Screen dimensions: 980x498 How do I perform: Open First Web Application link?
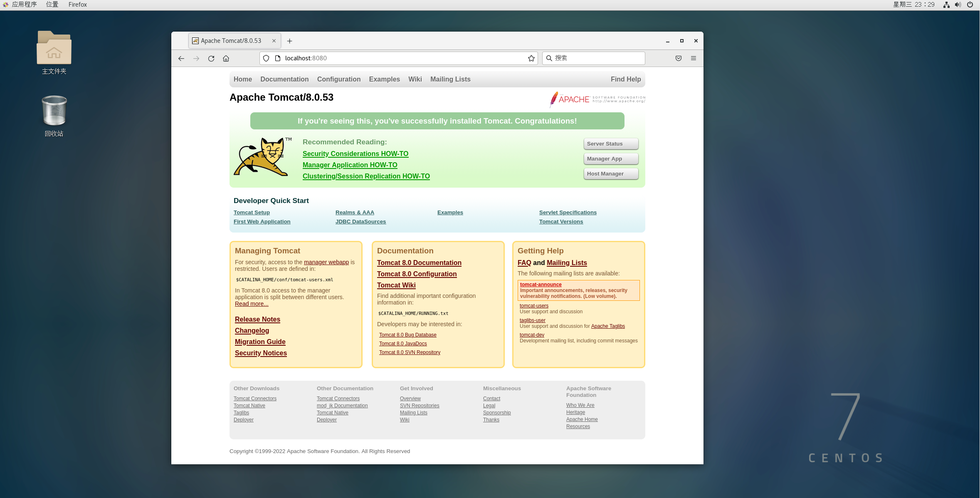tap(262, 222)
